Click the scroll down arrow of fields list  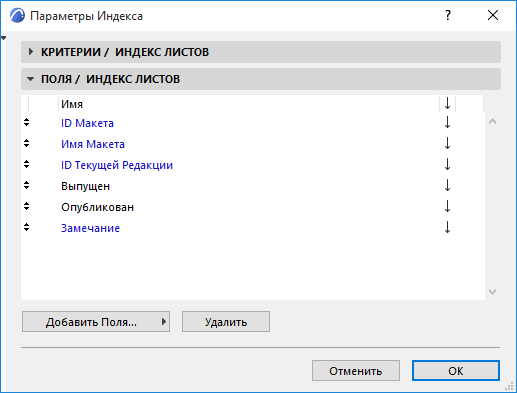492,292
